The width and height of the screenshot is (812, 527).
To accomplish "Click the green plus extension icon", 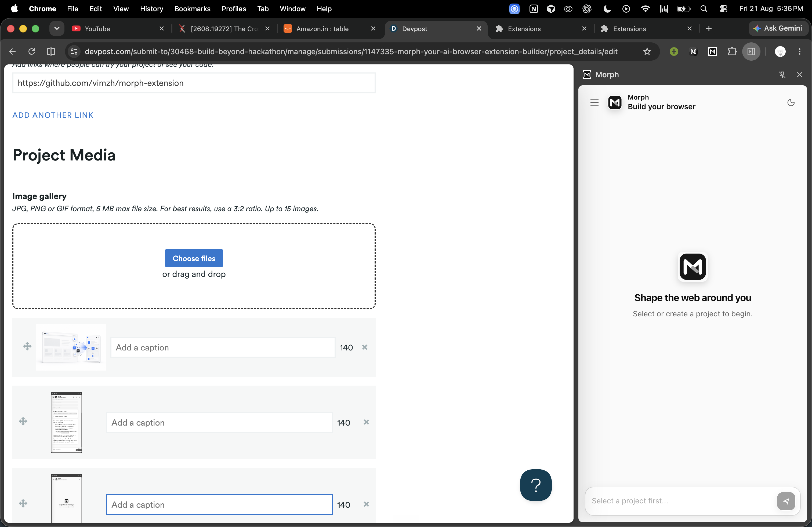I will [674, 52].
